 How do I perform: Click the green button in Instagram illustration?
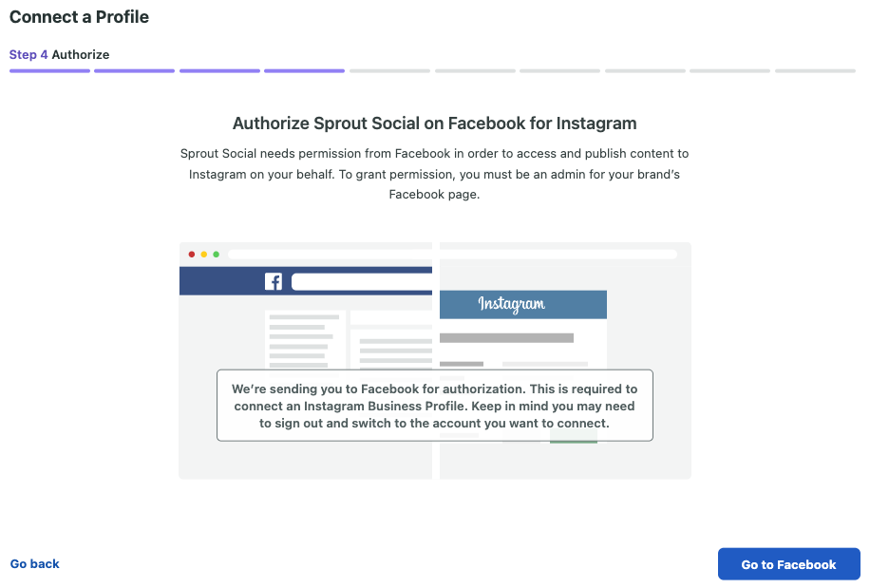coord(573,443)
